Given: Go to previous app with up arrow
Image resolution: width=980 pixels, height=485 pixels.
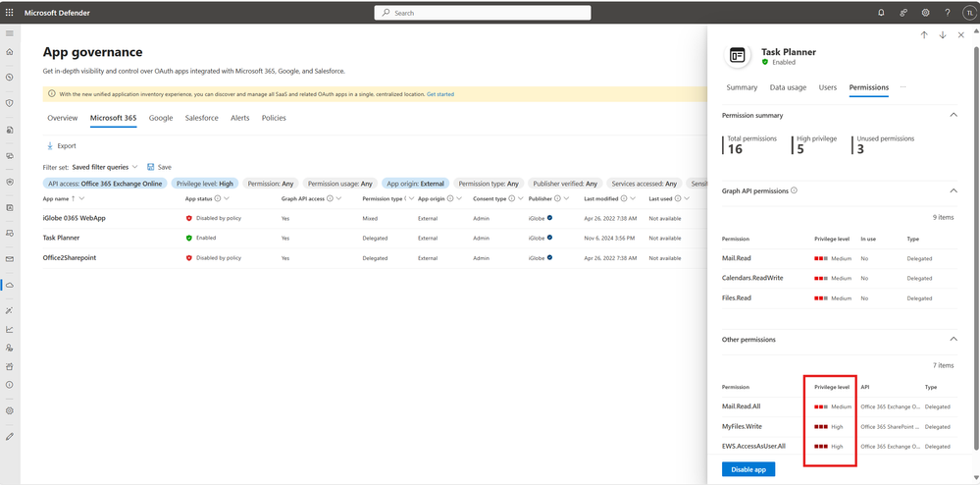Looking at the screenshot, I should click(924, 35).
